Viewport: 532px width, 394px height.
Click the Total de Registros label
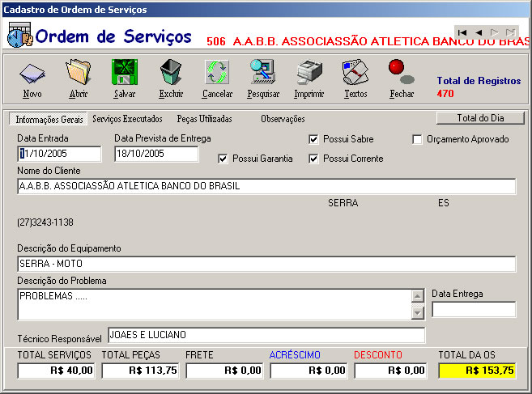[x=479, y=81]
